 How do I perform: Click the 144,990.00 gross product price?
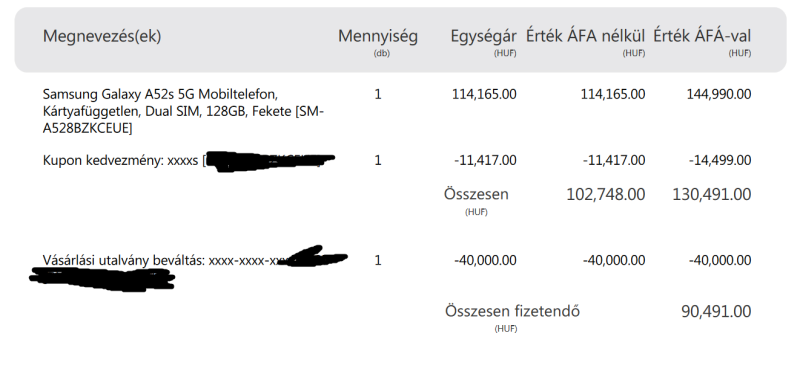[719, 94]
